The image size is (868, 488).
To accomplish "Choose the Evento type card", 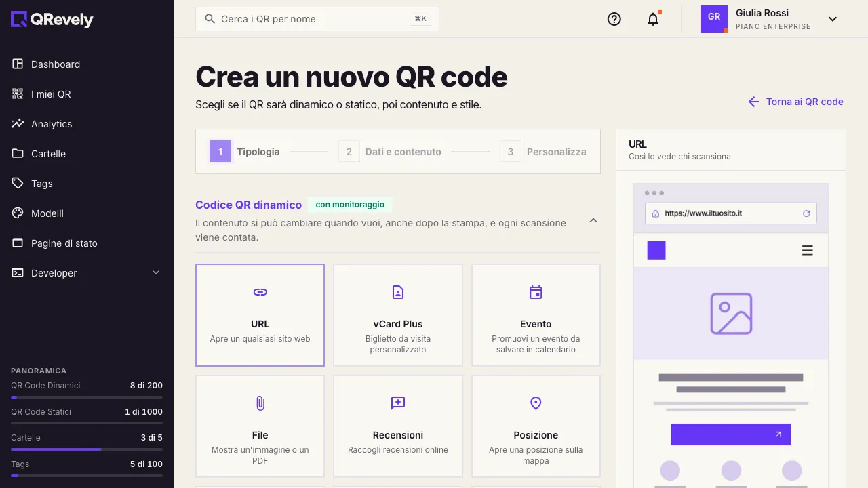I will [x=536, y=315].
